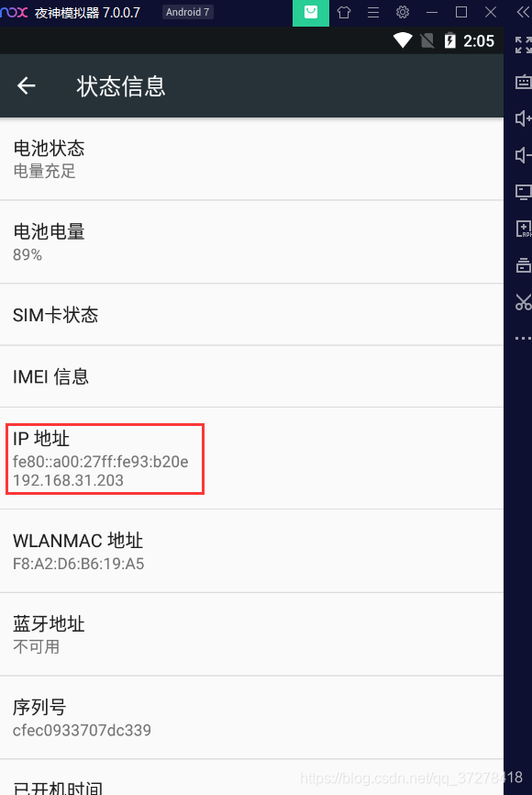Install APK using the sidebar icon
Image resolution: width=532 pixels, height=795 pixels.
524,229
